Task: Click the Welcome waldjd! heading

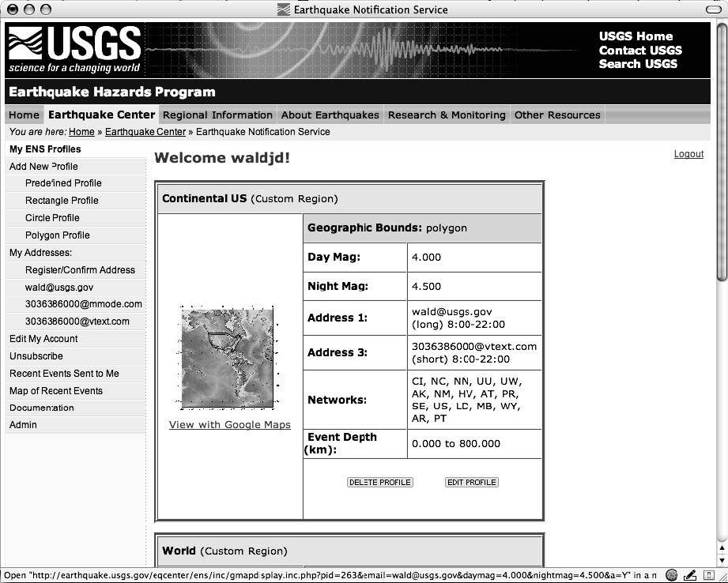Action: pyautogui.click(x=222, y=158)
